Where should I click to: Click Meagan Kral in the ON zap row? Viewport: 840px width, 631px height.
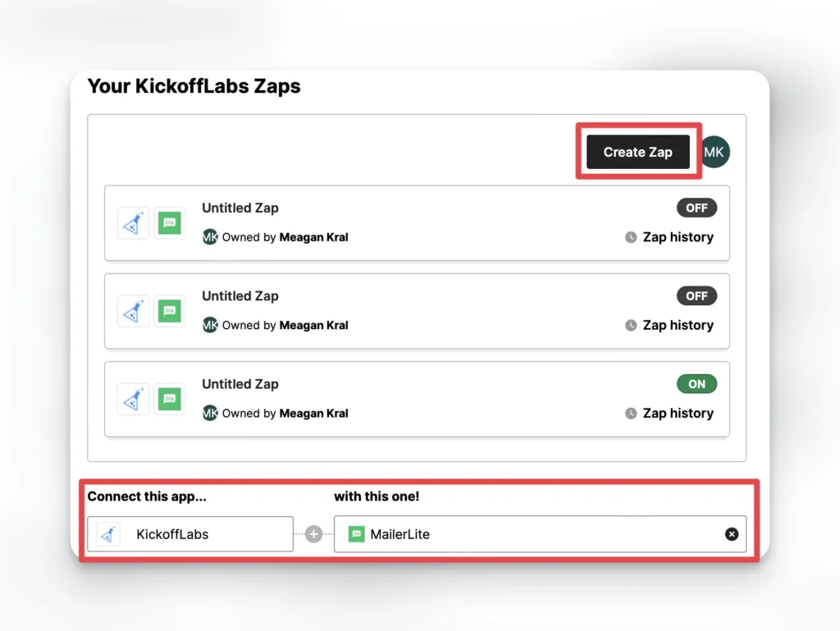(x=314, y=414)
